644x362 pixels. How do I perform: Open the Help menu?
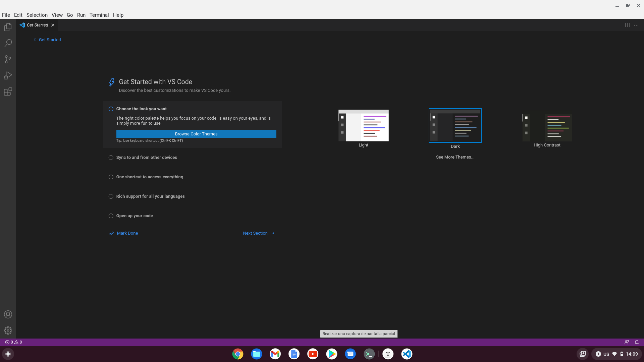coord(118,15)
